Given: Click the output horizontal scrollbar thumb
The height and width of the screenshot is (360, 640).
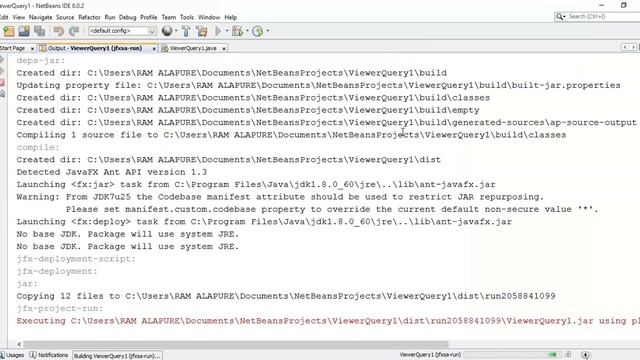Looking at the screenshot, I should [236, 344].
